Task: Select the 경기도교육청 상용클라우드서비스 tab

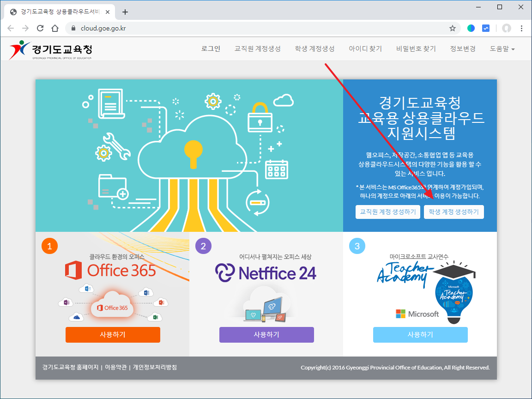Action: pyautogui.click(x=60, y=12)
